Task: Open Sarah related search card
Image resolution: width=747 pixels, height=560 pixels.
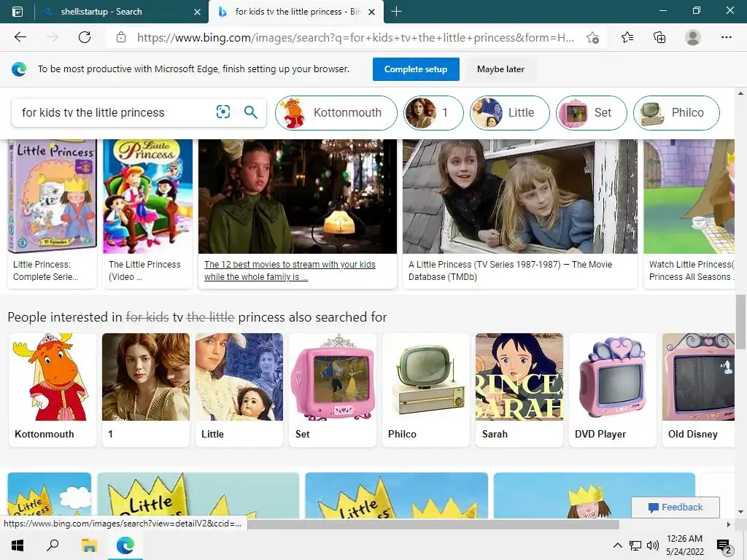Action: click(x=519, y=389)
